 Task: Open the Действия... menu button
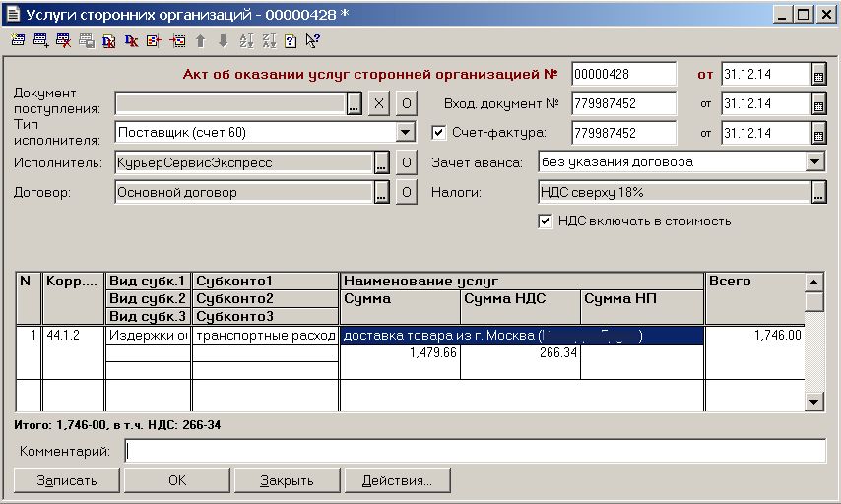pyautogui.click(x=397, y=480)
